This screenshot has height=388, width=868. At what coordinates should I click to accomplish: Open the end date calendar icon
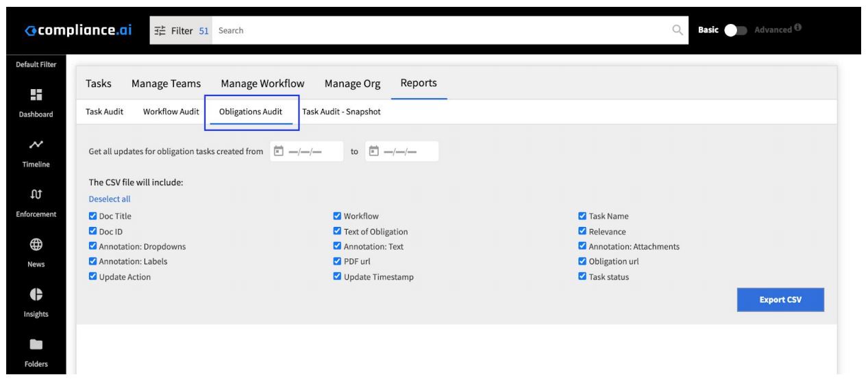(x=373, y=151)
